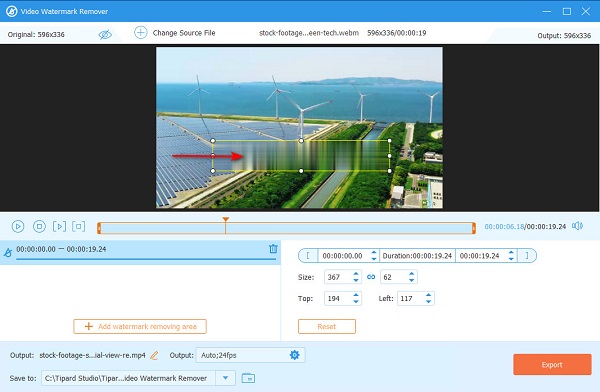Screen dimensions: 600x392
Task: Set start point with left bracket button
Action: pyautogui.click(x=308, y=255)
